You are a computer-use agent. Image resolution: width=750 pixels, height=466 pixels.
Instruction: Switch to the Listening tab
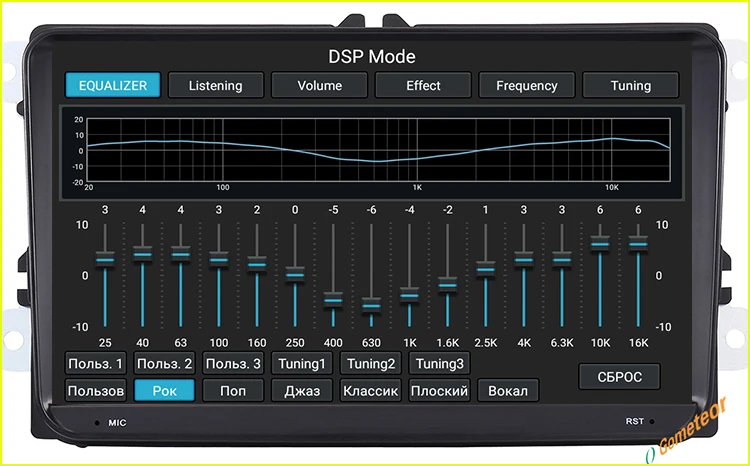216,85
